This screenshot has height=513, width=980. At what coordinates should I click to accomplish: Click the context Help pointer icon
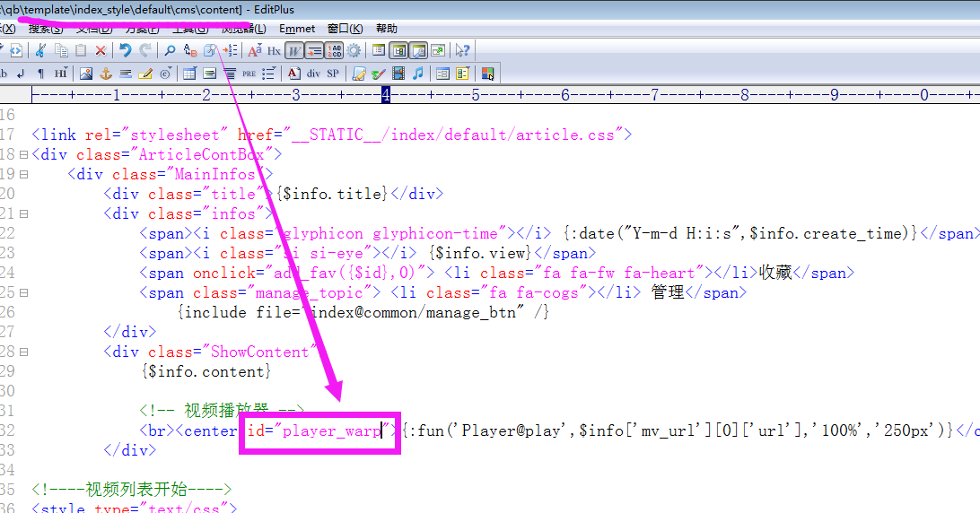462,50
